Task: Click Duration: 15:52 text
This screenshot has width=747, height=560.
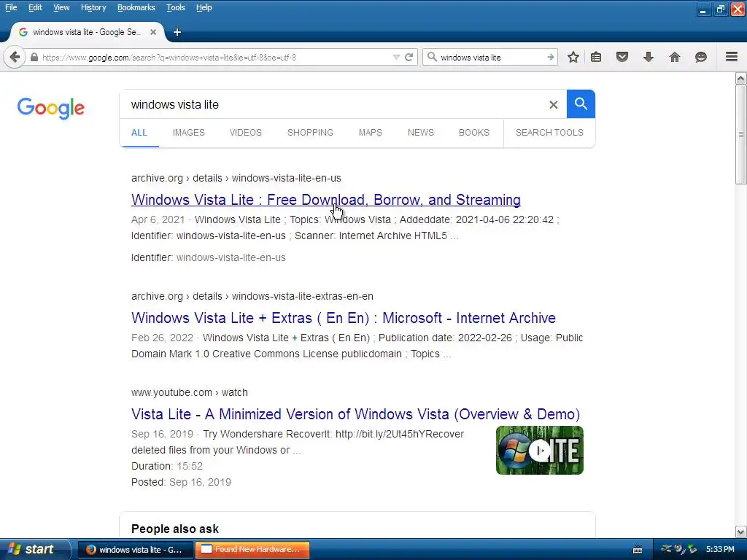Action: (x=167, y=466)
